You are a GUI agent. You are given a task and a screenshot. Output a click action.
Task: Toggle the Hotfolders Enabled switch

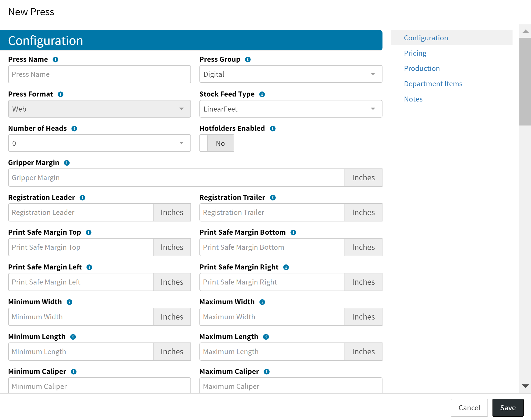[x=217, y=143]
